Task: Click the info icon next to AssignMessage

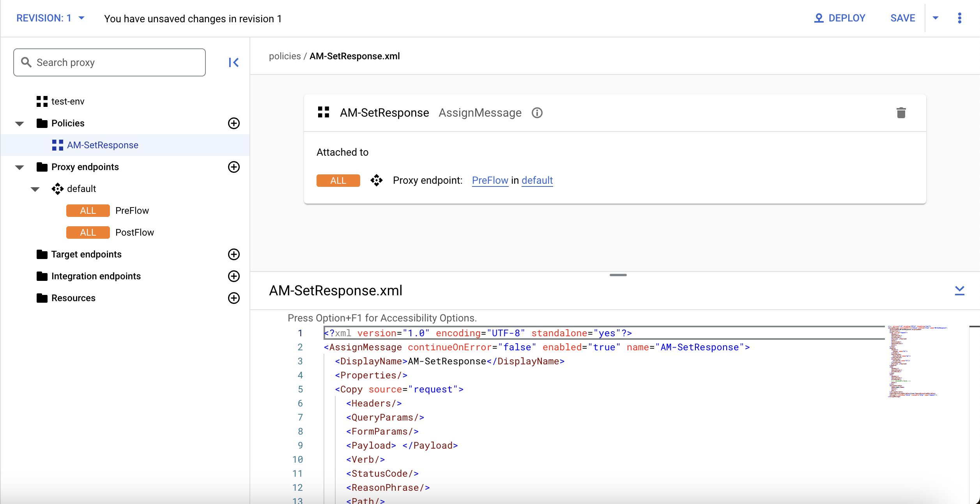Action: [537, 113]
